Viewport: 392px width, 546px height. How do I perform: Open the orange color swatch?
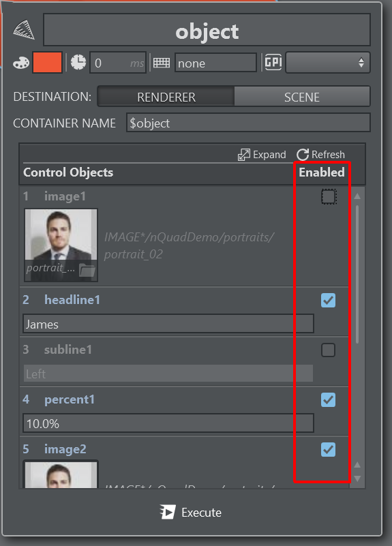[x=47, y=63]
